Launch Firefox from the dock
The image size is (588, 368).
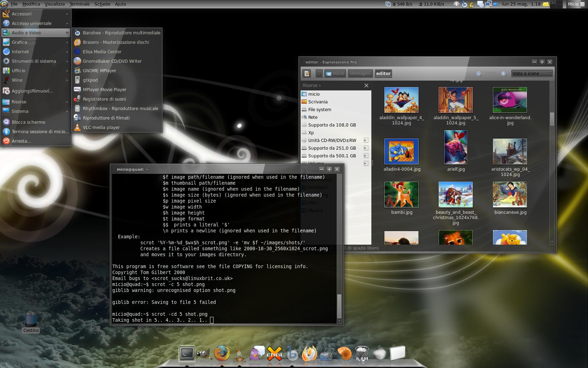[x=222, y=353]
